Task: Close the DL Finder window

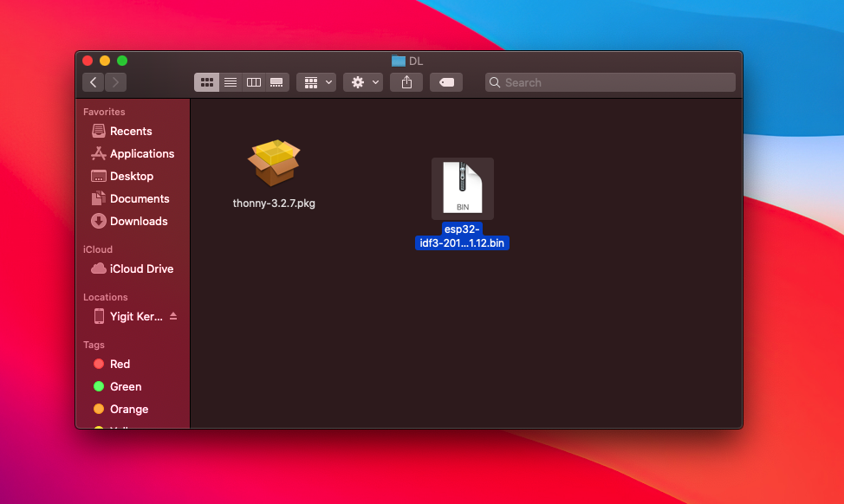Action: [x=88, y=61]
